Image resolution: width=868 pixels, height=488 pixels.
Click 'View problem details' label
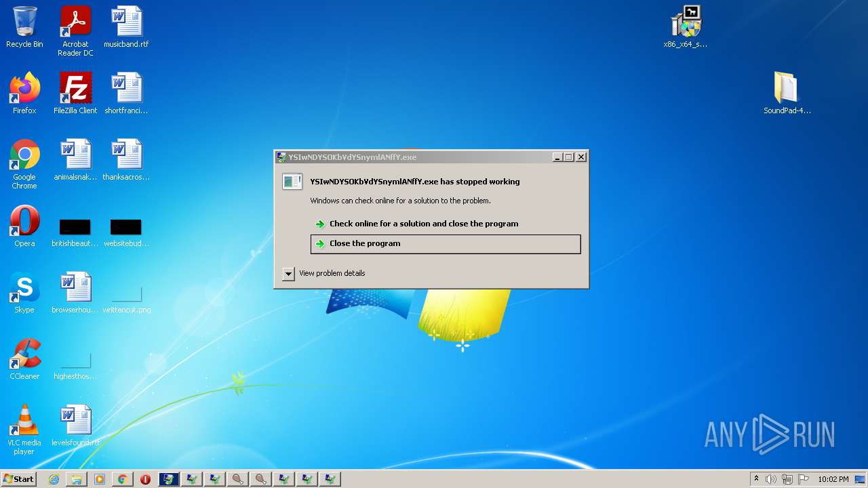pyautogui.click(x=332, y=273)
